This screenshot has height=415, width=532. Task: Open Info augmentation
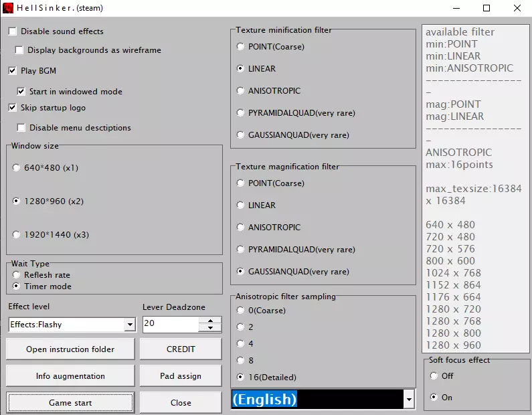(70, 376)
